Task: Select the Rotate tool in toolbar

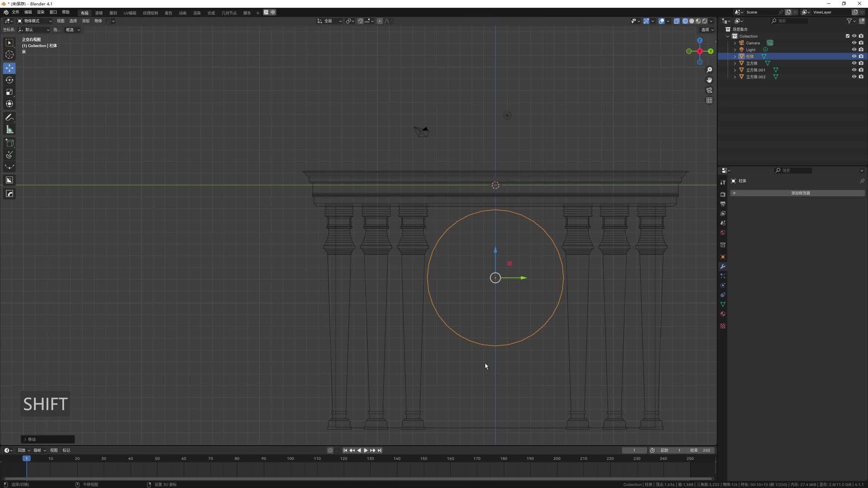Action: [x=9, y=80]
